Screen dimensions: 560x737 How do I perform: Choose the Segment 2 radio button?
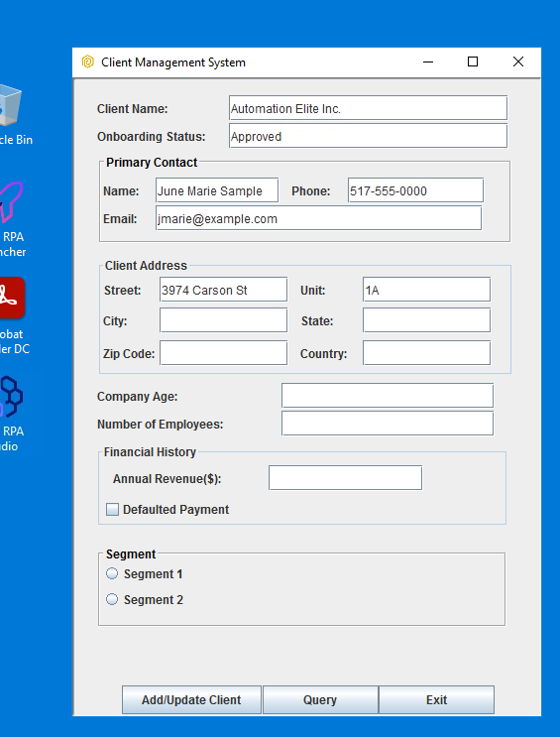(x=112, y=600)
